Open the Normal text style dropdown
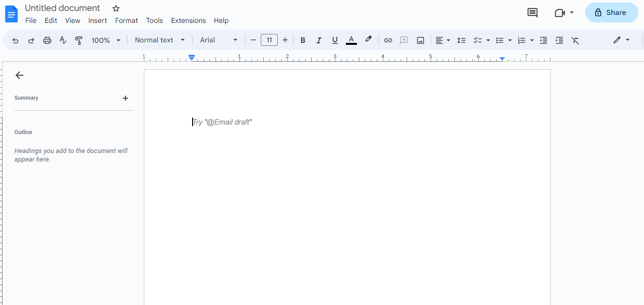 tap(160, 40)
